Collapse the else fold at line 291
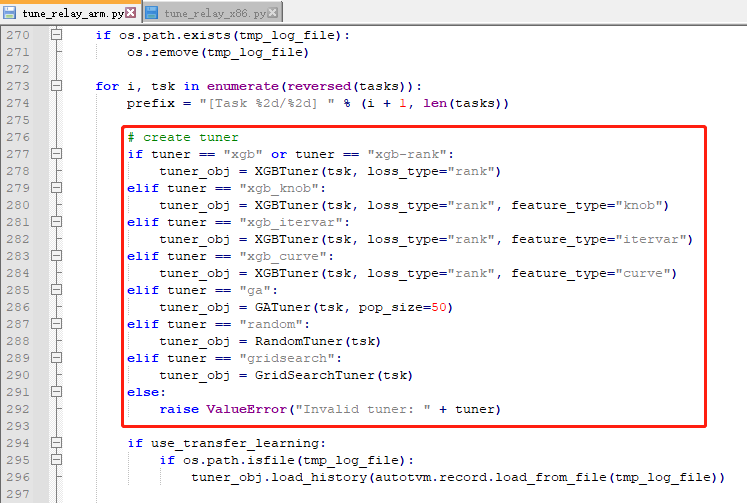The height and width of the screenshot is (503, 747). click(56, 392)
